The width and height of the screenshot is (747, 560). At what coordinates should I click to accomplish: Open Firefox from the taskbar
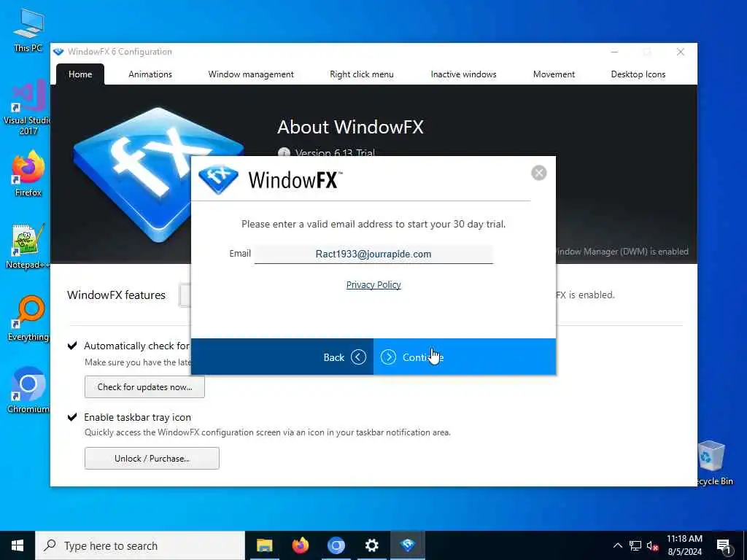click(x=300, y=545)
